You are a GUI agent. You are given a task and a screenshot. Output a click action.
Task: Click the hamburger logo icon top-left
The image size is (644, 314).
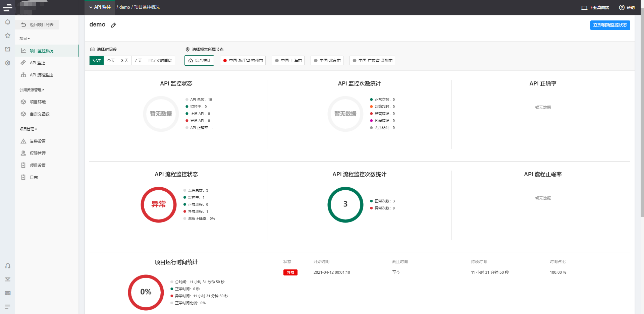[x=7, y=7]
